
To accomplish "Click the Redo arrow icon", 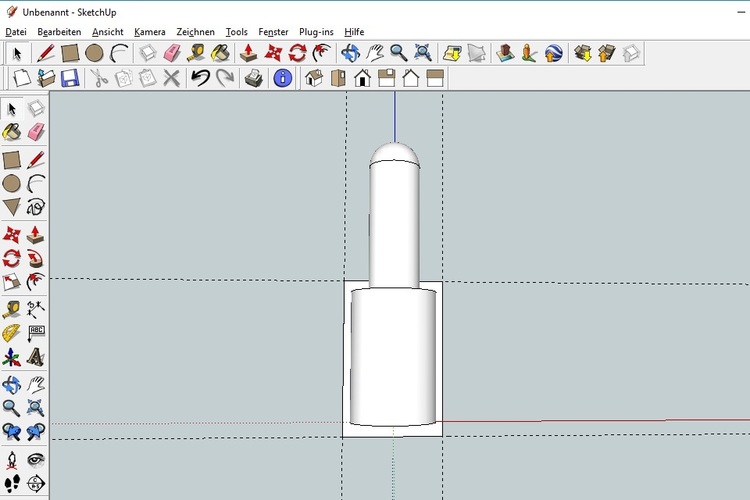I will point(225,78).
